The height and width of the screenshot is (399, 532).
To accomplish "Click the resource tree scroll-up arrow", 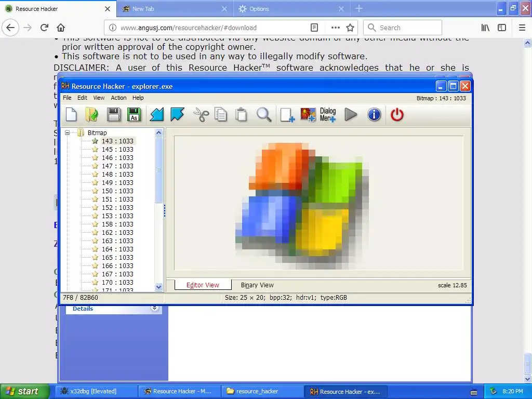I will point(158,132).
